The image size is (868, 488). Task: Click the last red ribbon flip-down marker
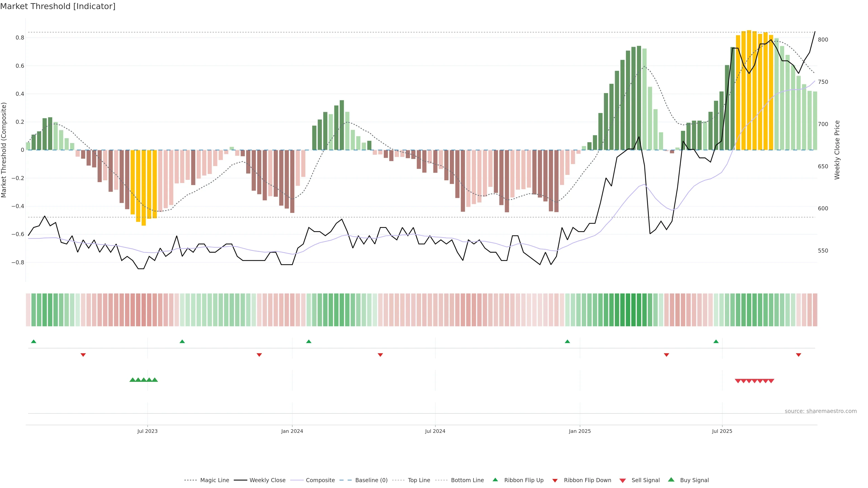click(x=798, y=355)
